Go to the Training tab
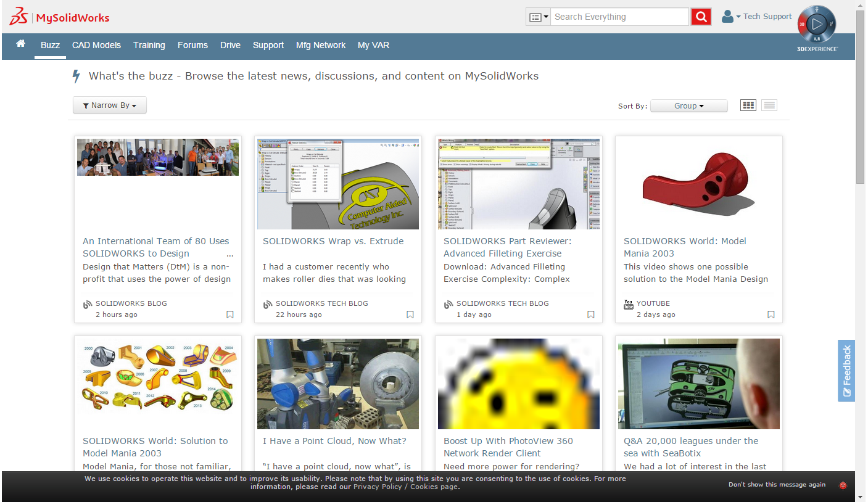868x502 pixels. point(149,45)
